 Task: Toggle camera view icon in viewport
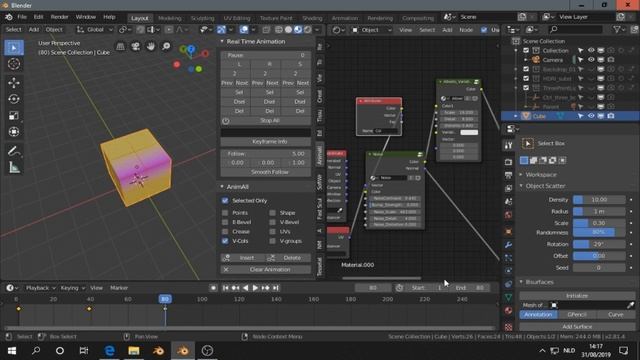136,47
